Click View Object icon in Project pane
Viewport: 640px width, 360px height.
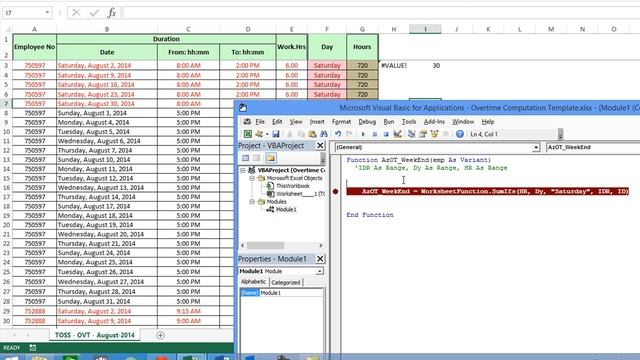[257, 158]
